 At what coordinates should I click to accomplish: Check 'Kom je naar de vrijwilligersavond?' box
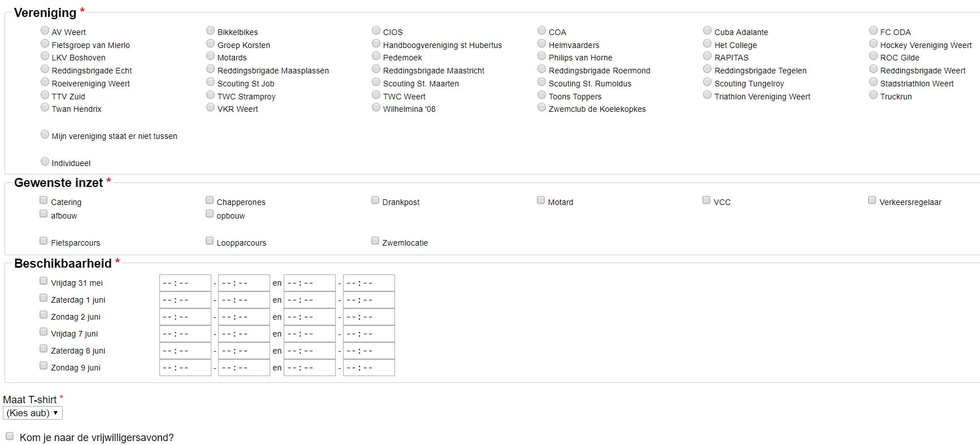[10, 436]
